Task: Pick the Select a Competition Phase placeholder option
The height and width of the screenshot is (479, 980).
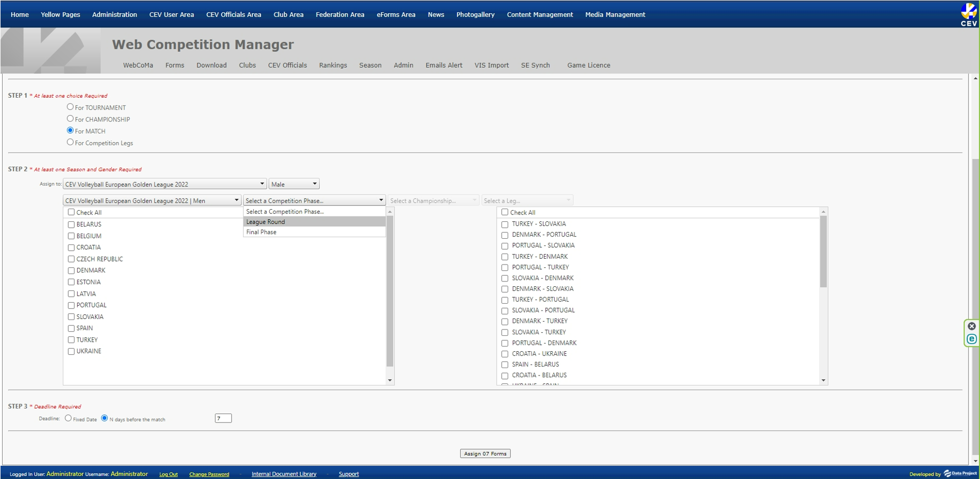Action: pyautogui.click(x=315, y=212)
